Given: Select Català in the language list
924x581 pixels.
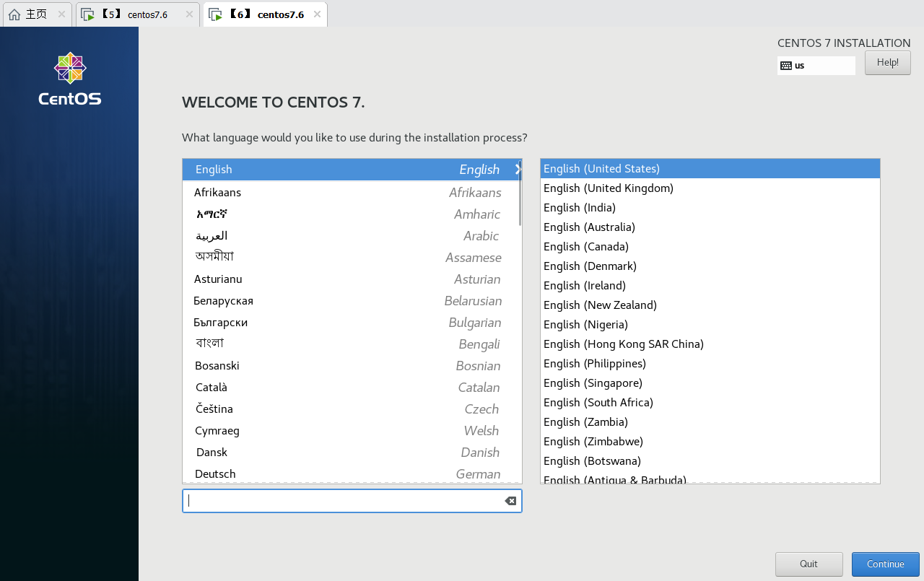Looking at the screenshot, I should (x=352, y=388).
